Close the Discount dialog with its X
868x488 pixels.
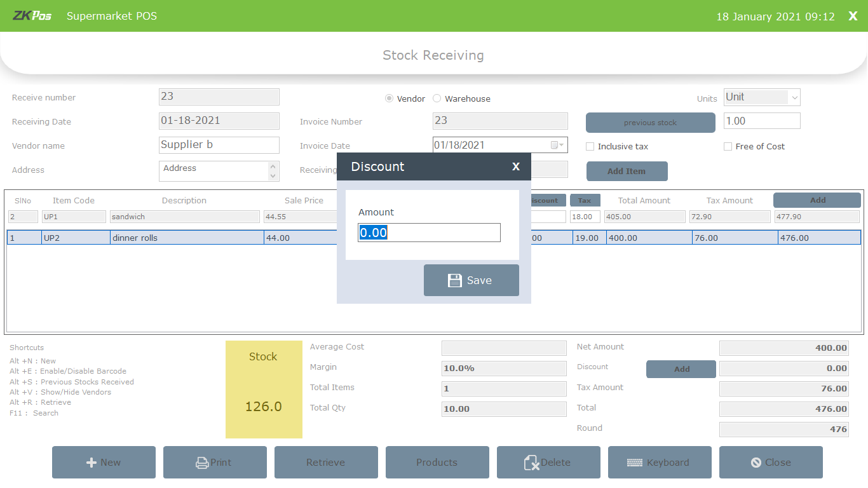pyautogui.click(x=516, y=166)
